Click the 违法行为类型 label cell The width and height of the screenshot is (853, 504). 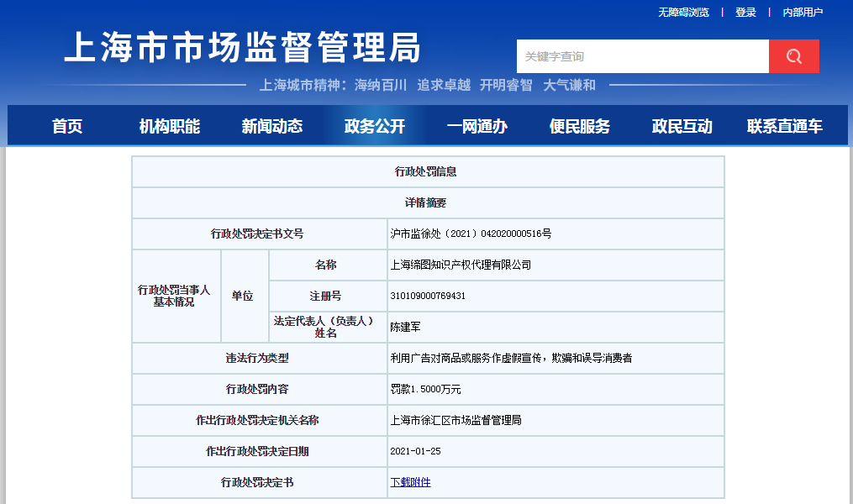click(x=259, y=358)
